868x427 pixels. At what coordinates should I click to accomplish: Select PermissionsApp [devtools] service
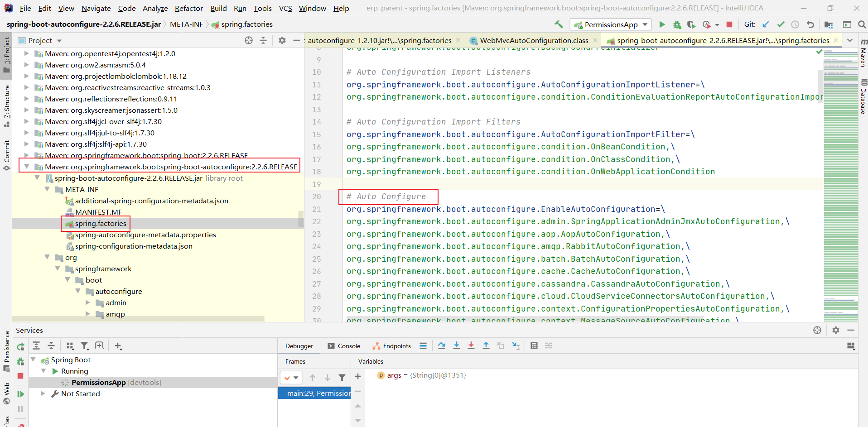pos(116,382)
